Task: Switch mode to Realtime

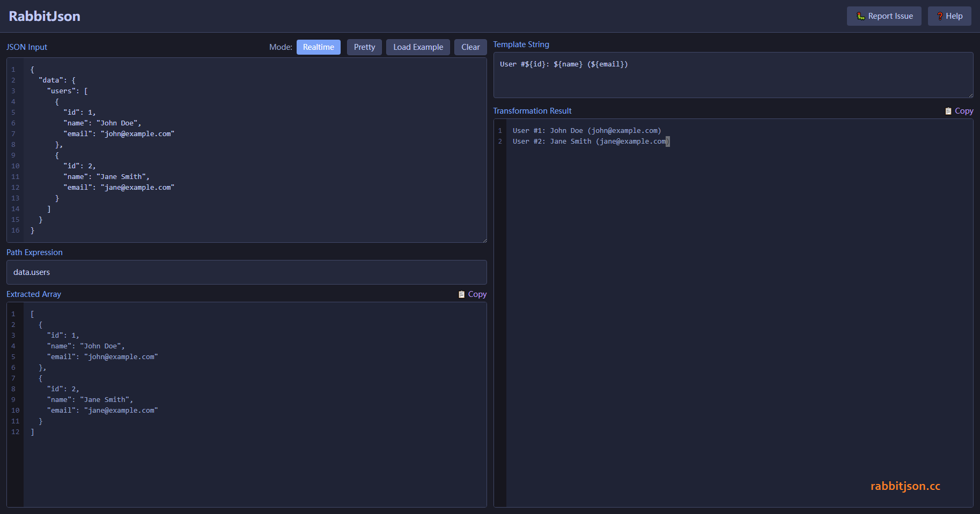Action: pyautogui.click(x=318, y=47)
